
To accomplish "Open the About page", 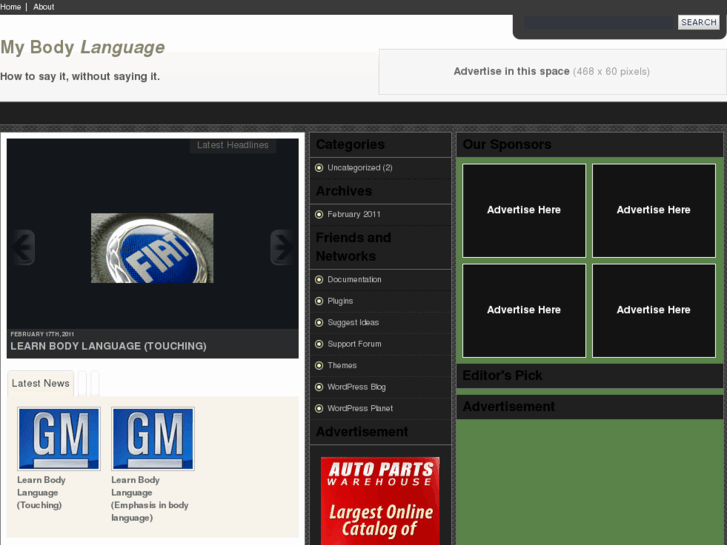I will coord(44,7).
